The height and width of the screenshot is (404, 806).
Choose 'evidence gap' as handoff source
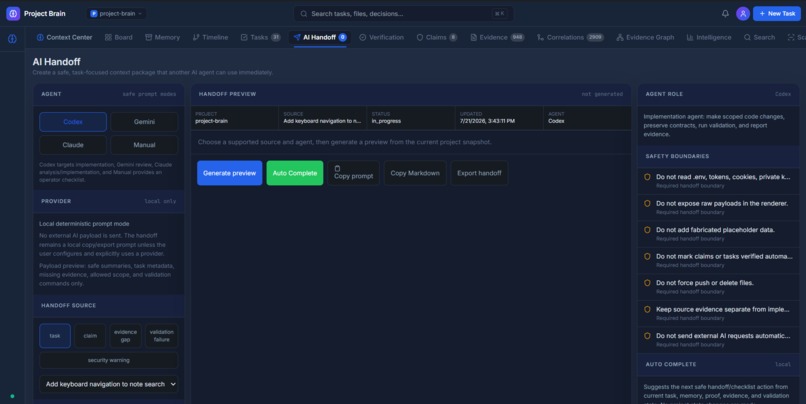point(125,336)
